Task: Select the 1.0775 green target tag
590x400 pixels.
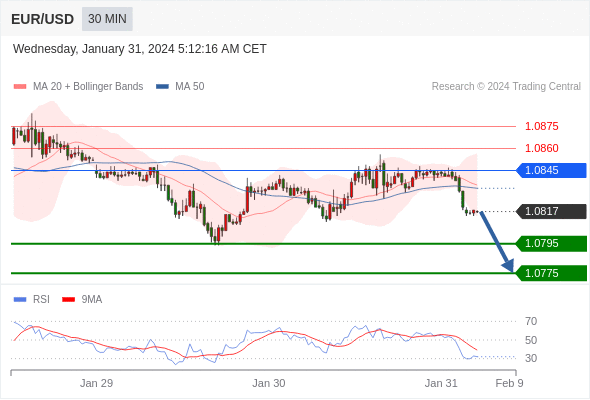Action: tap(551, 273)
